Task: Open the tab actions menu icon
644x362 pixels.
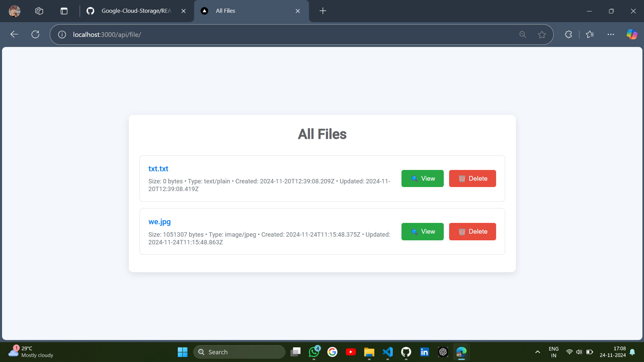Action: [x=64, y=11]
